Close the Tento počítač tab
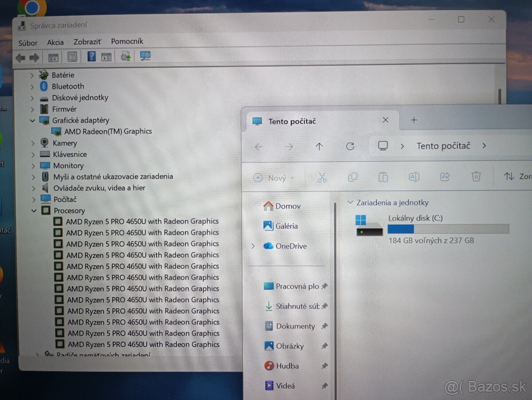The height and width of the screenshot is (400, 532). [x=385, y=120]
